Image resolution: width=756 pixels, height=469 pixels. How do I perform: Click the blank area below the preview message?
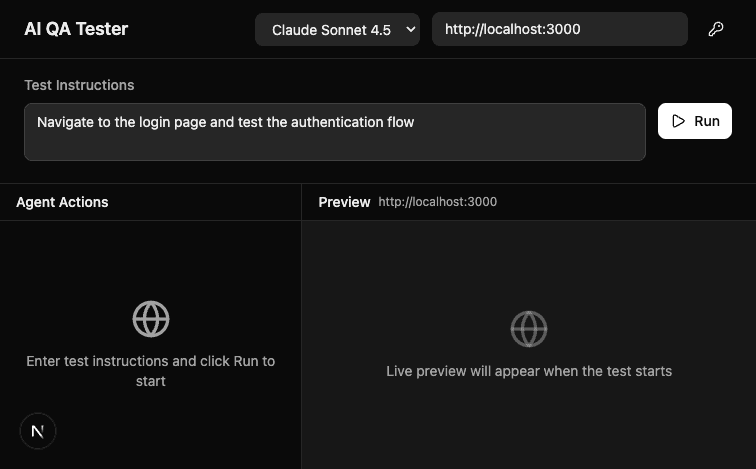coord(529,425)
